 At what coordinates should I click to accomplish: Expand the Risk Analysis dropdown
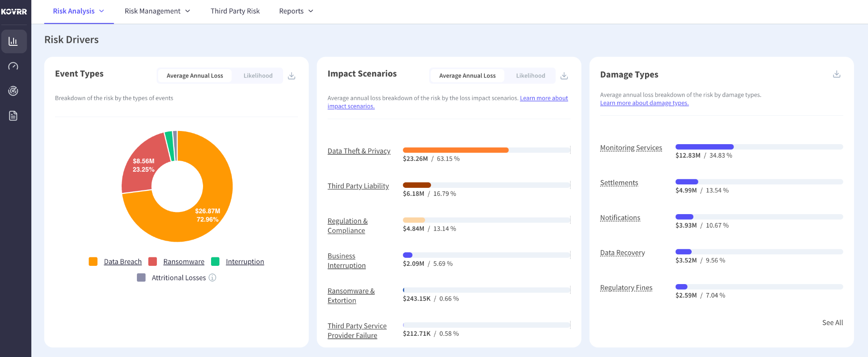78,11
